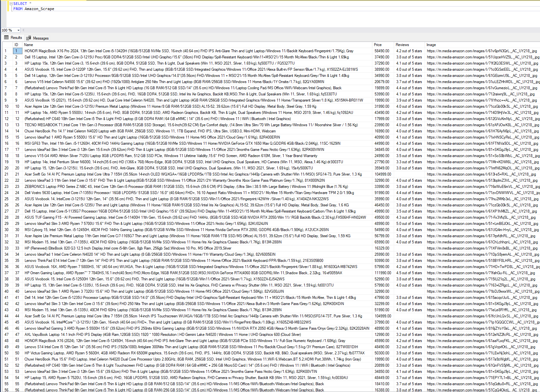Click the price cell 18410.00
The image size is (540, 392).
coord(383,384)
